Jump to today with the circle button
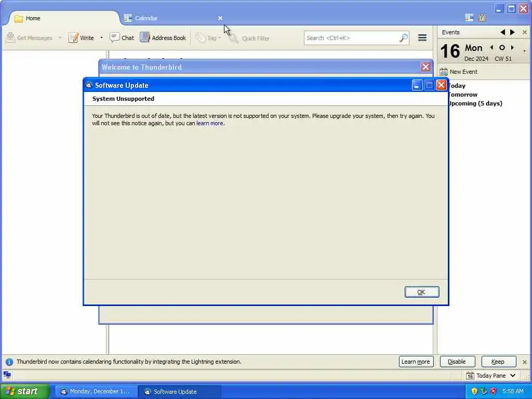 click(502, 47)
